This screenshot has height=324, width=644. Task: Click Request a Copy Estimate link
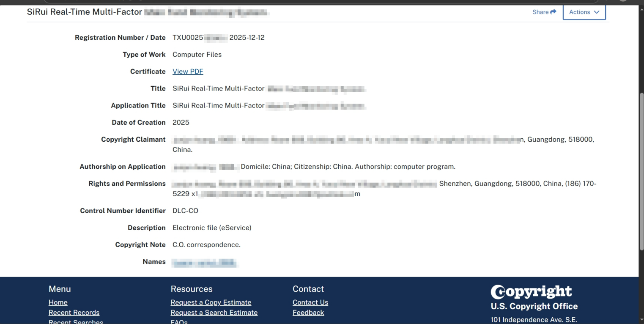[x=211, y=302]
